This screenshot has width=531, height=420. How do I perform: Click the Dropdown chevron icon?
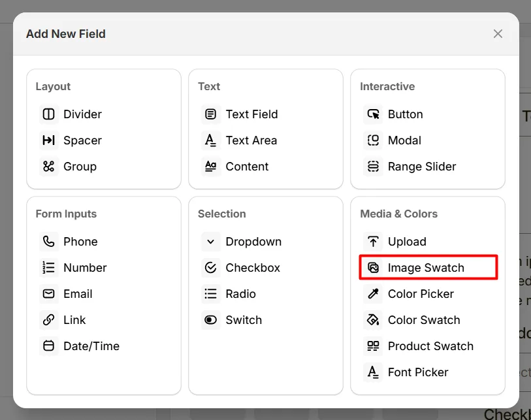pyautogui.click(x=211, y=242)
